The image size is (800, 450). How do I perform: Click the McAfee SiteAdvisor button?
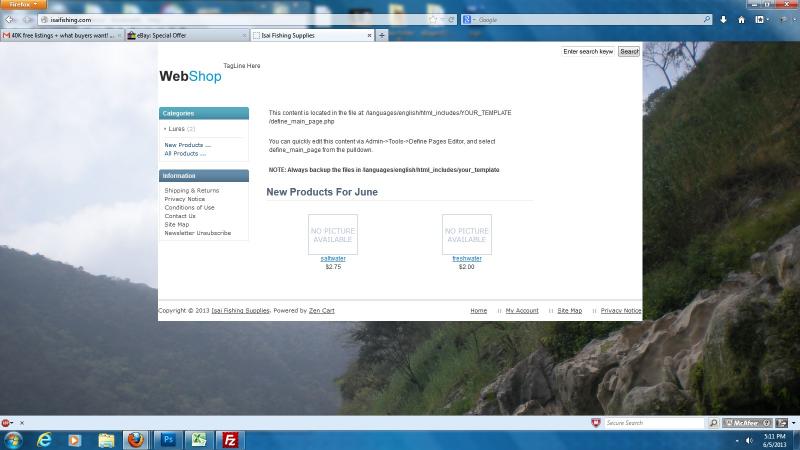coord(747,423)
